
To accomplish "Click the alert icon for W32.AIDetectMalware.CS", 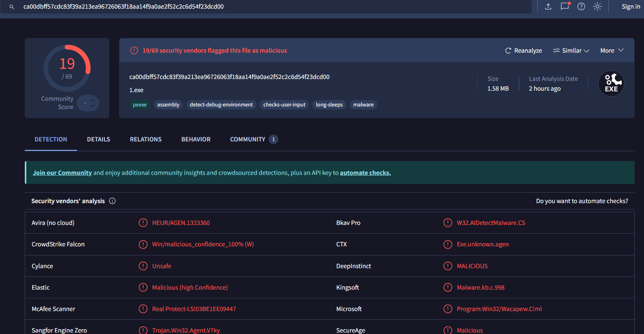I will (448, 223).
